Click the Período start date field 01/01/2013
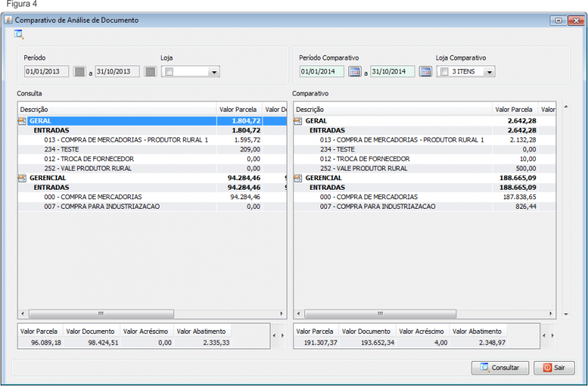 click(46, 71)
